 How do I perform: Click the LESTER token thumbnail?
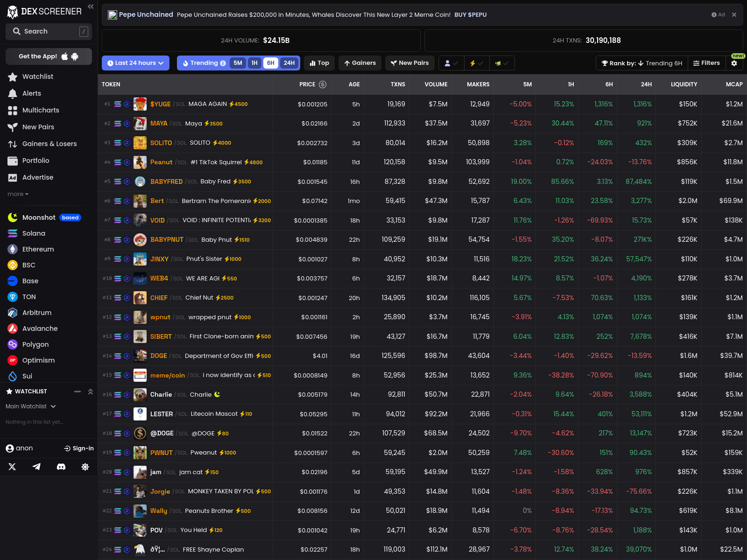click(140, 414)
